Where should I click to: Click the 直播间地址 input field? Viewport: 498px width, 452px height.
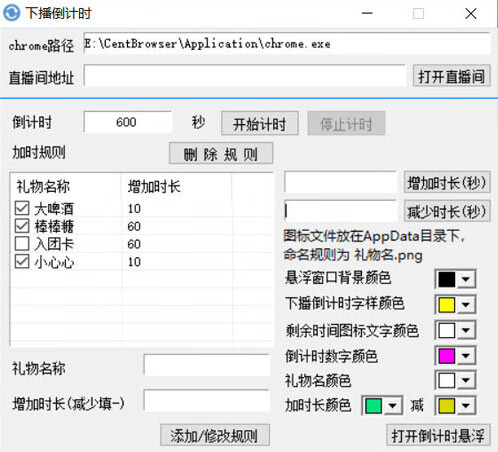click(x=245, y=76)
